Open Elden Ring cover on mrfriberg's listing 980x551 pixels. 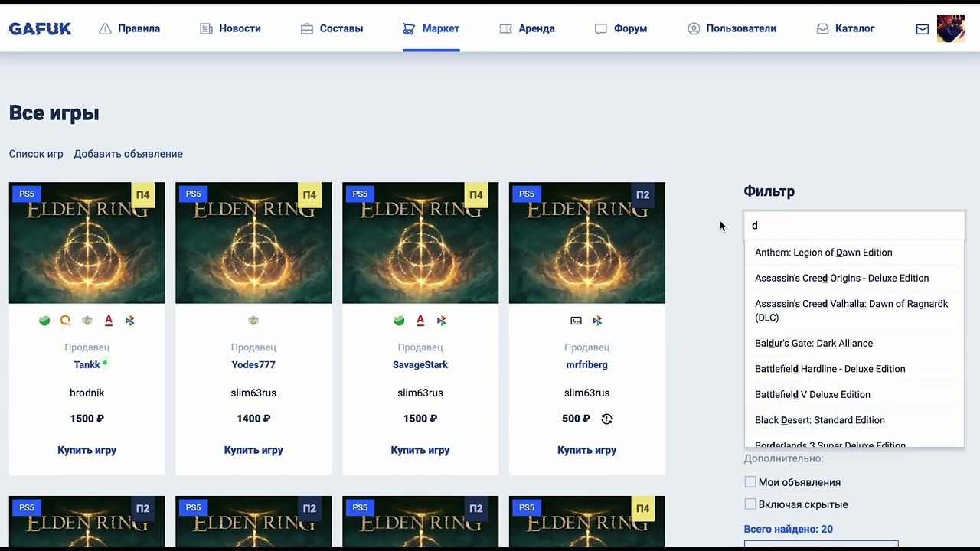tap(587, 243)
